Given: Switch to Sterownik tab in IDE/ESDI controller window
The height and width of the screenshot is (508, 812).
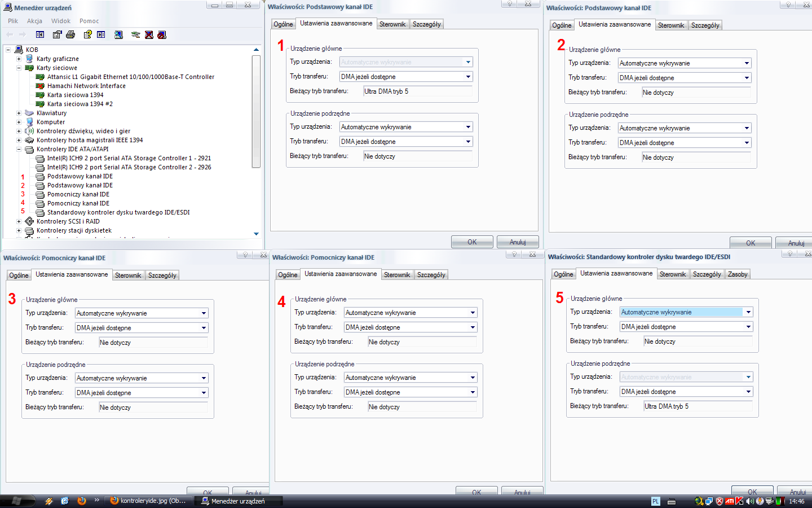Looking at the screenshot, I should point(673,274).
